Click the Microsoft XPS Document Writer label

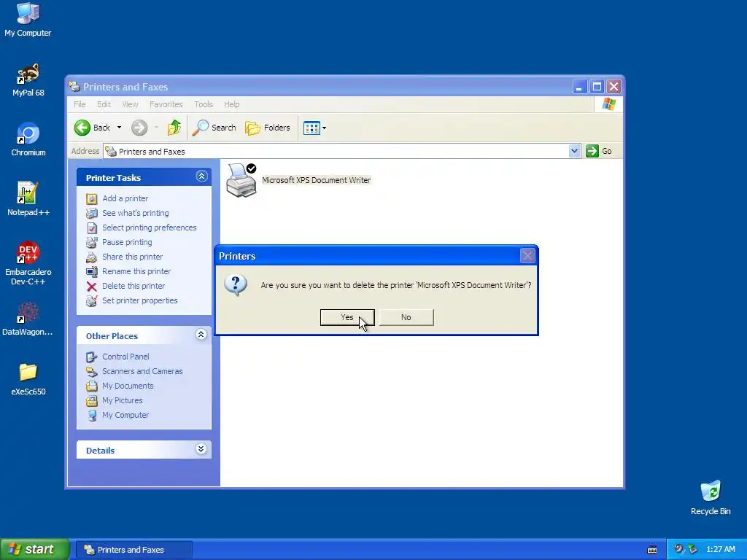tap(317, 180)
